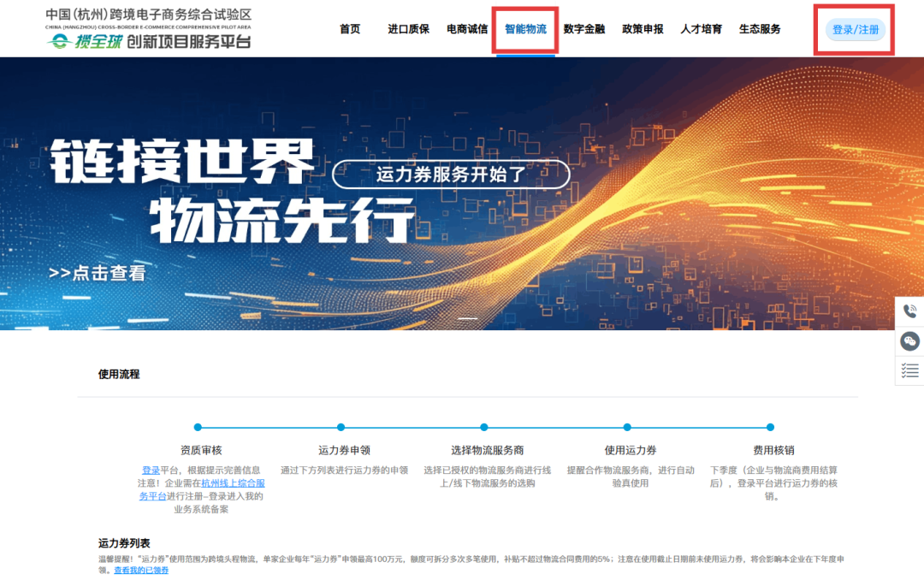Screen dimensions: 924x580
Task: Click the 链接世界 banner headline
Action: [183, 162]
